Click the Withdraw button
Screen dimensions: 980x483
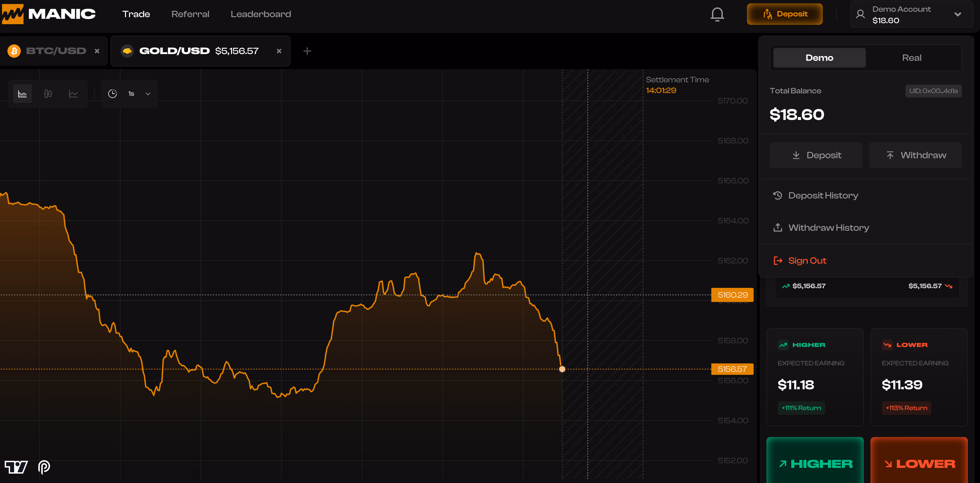[x=915, y=155]
